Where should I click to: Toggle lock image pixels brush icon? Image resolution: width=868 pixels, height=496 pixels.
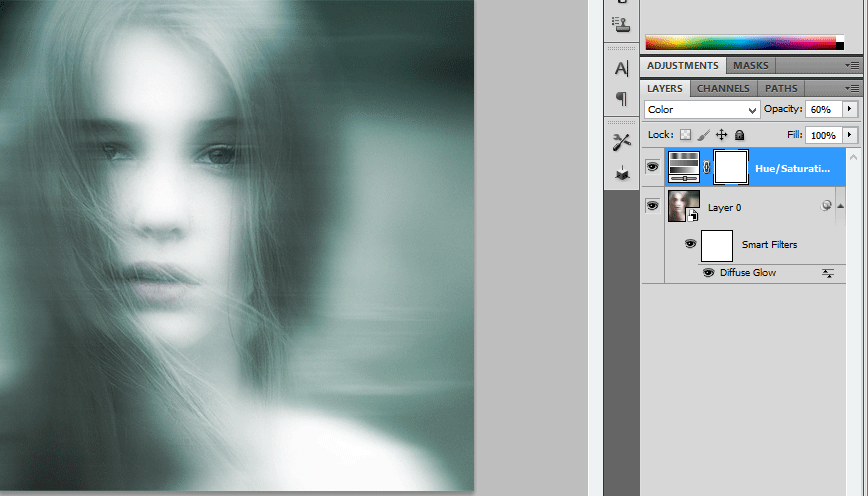pos(704,135)
